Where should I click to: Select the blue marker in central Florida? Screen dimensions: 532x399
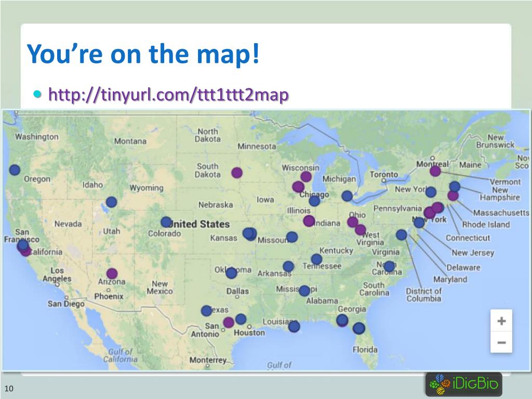click(358, 328)
